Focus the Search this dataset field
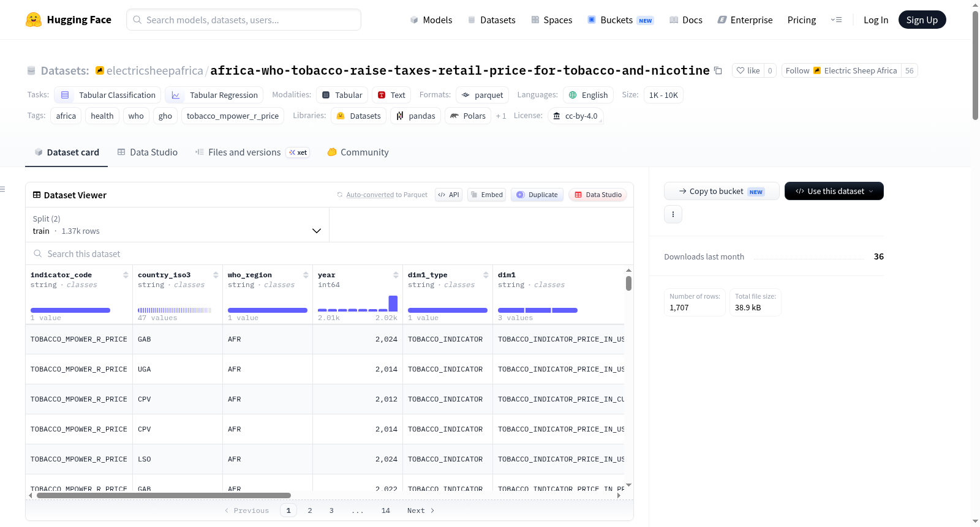Viewport: 980px width, 527px height. pyautogui.click(x=329, y=253)
